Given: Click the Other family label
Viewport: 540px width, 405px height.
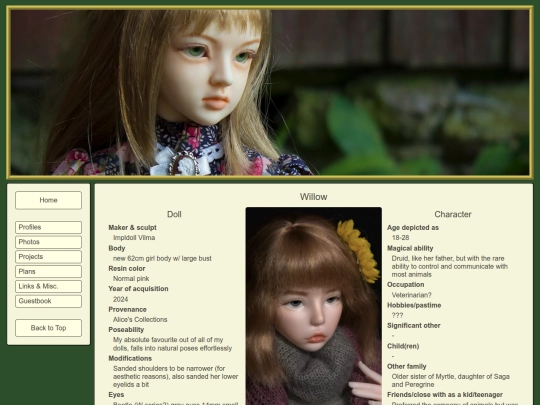Looking at the screenshot, I should pos(407,367).
